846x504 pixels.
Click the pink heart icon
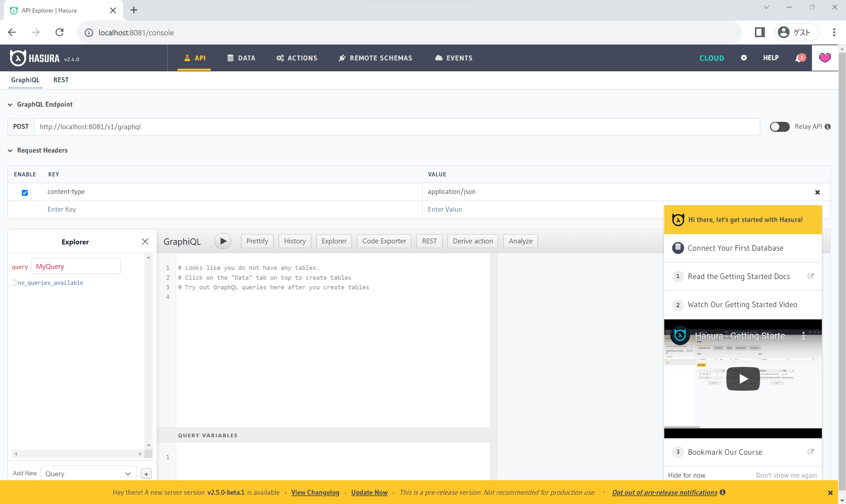[825, 58]
